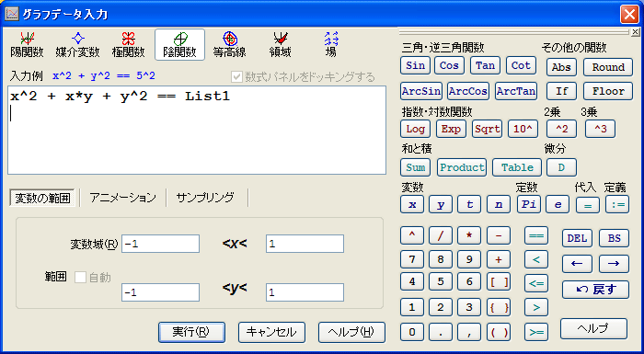Insert the ( ) parentheses
The width and height of the screenshot is (644, 354).
(499, 333)
